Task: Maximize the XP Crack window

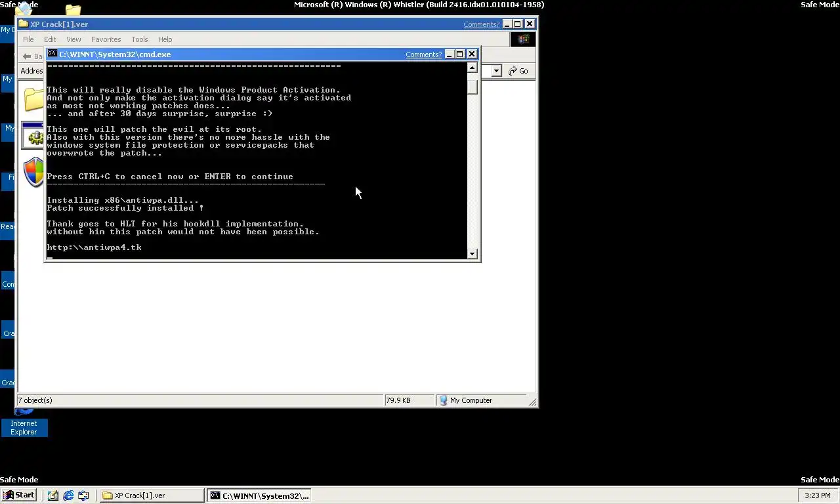Action: pyautogui.click(x=517, y=24)
